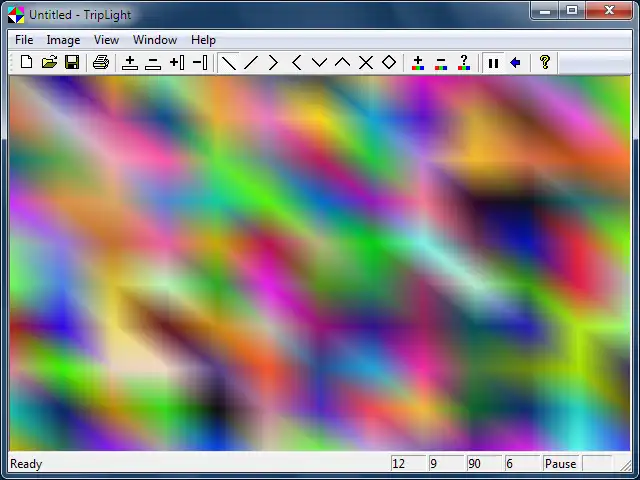Select the upward caret pattern
Image resolution: width=640 pixels, height=480 pixels.
[342, 63]
